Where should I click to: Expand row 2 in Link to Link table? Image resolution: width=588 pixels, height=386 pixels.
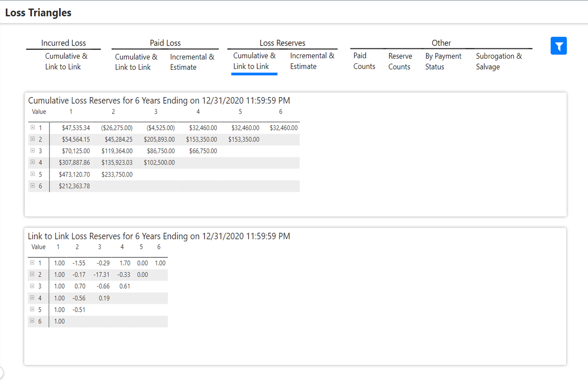click(x=32, y=274)
